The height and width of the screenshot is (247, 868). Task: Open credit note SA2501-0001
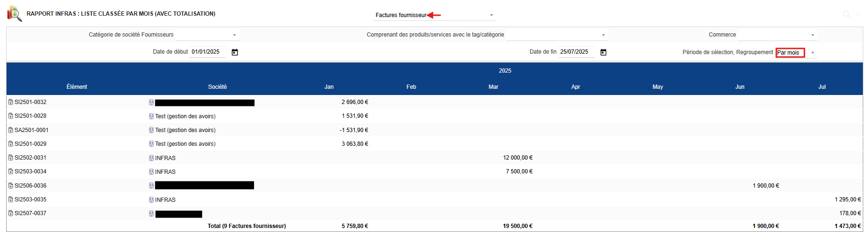31,130
